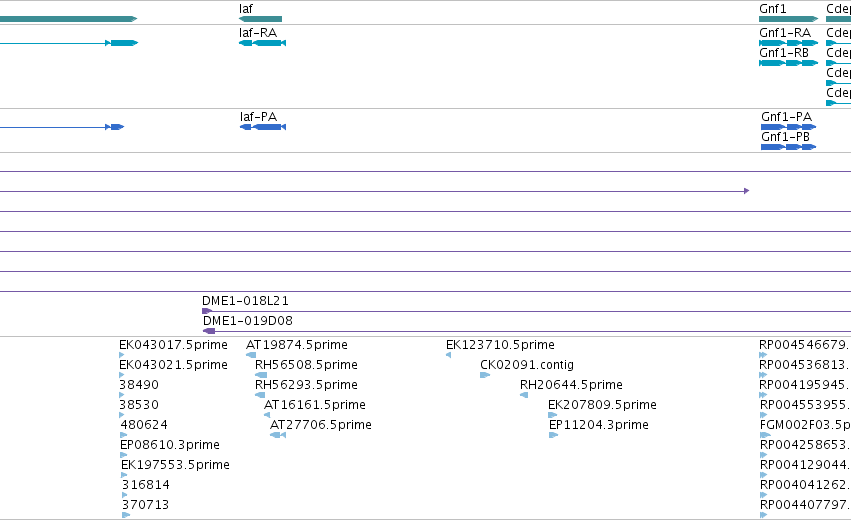The height and width of the screenshot is (520, 851).
Task: Select the DME1-019D08 clone end marker
Action: tap(209, 331)
